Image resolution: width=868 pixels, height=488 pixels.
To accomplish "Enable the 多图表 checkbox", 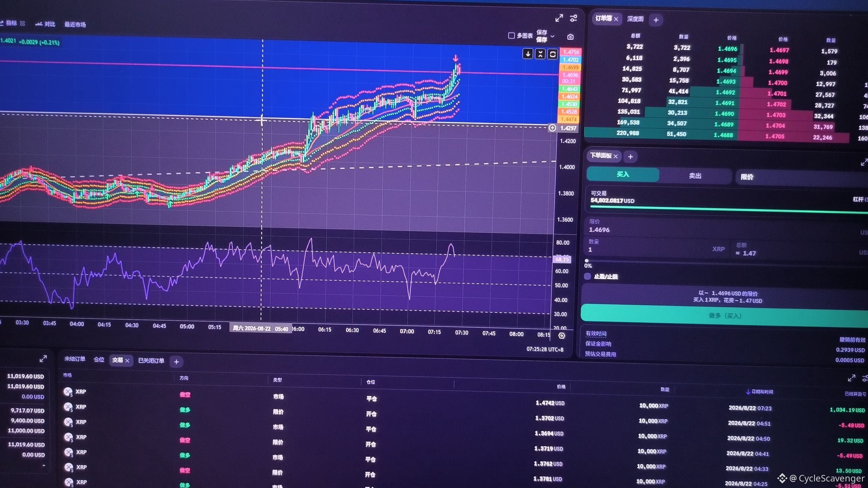I will point(511,36).
